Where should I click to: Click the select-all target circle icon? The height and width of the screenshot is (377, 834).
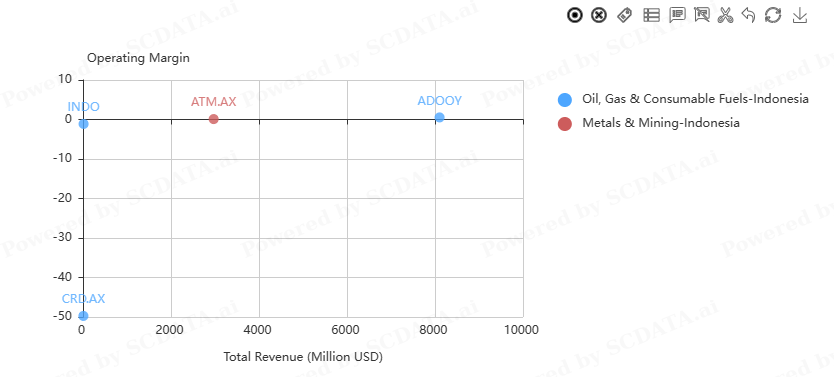coord(574,15)
